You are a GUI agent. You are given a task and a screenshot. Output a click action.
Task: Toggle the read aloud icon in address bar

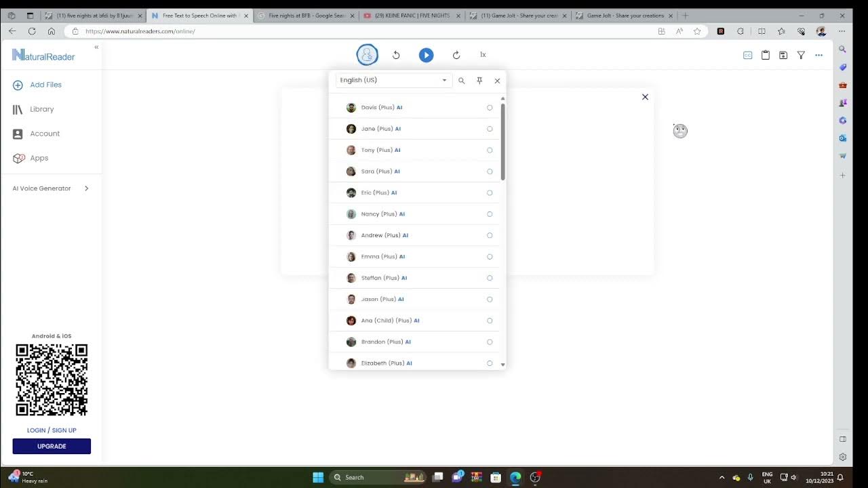(x=679, y=31)
